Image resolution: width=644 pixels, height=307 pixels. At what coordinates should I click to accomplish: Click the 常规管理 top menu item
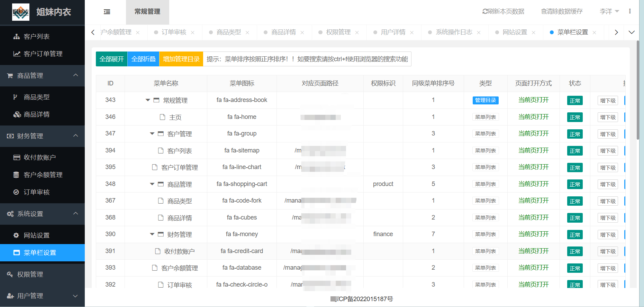147,12
